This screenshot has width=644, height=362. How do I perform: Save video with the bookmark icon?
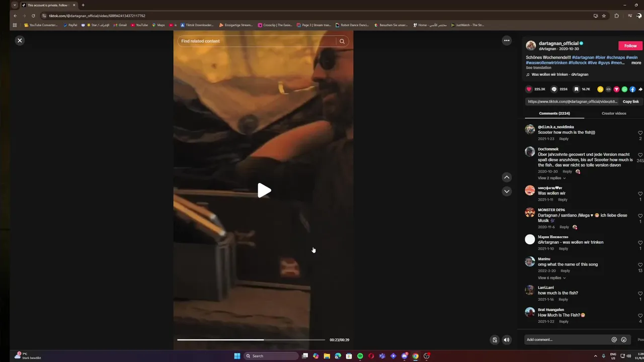576,89
